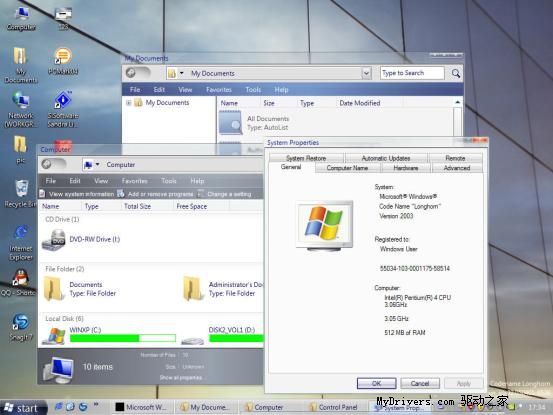This screenshot has height=415, width=553.
Task: Open My Documents address bar dropdown
Action: 366,73
